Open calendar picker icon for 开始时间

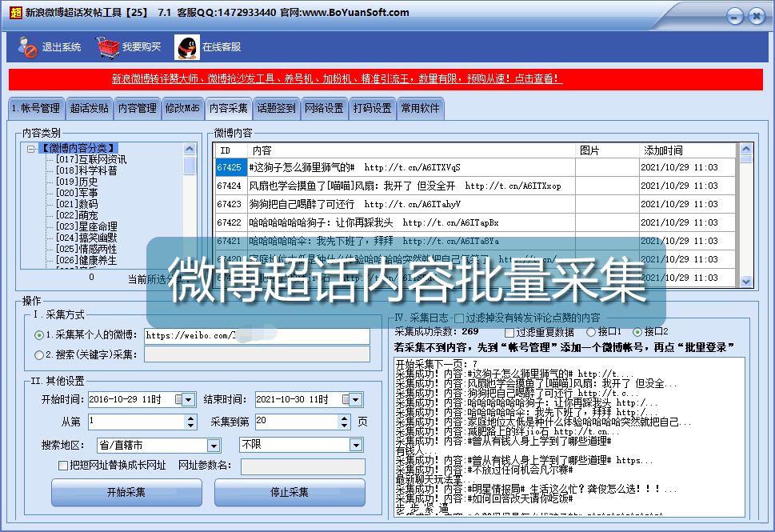point(179,399)
